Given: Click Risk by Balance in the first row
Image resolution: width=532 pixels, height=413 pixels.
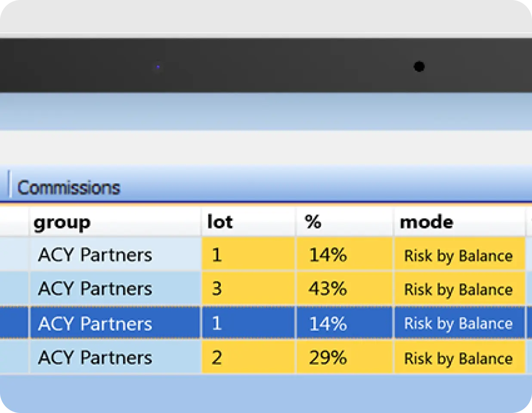Looking at the screenshot, I should (458, 256).
